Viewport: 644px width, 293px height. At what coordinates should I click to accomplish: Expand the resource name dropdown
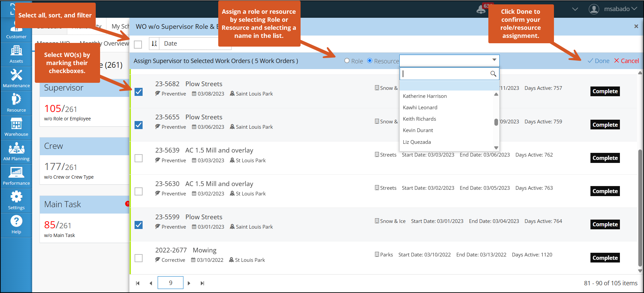pyautogui.click(x=449, y=61)
